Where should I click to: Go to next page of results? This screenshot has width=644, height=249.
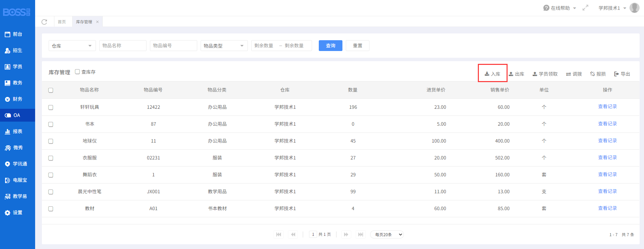click(x=346, y=234)
